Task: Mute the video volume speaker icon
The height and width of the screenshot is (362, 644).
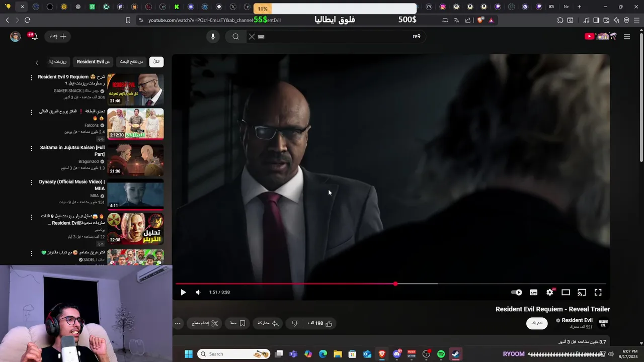Action: pos(198,292)
